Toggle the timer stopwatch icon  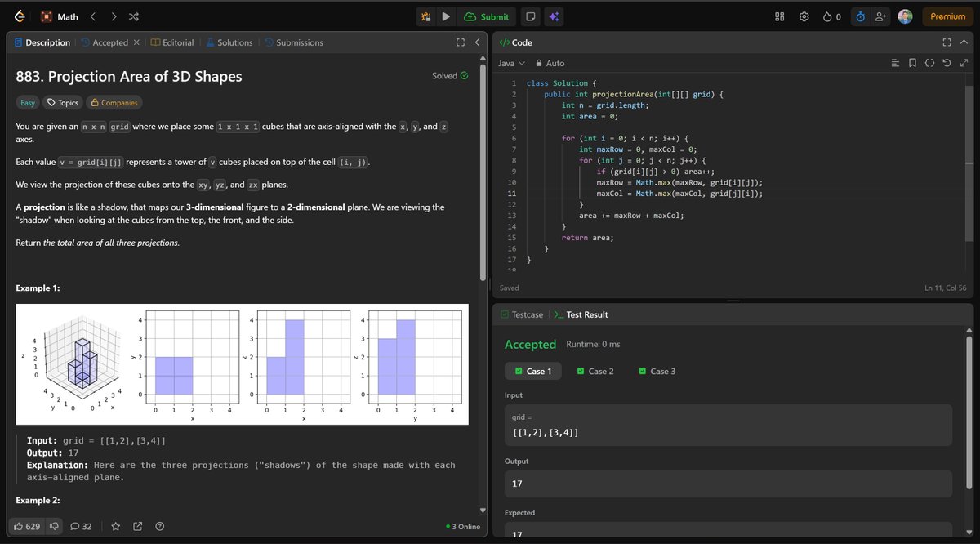coord(861,16)
